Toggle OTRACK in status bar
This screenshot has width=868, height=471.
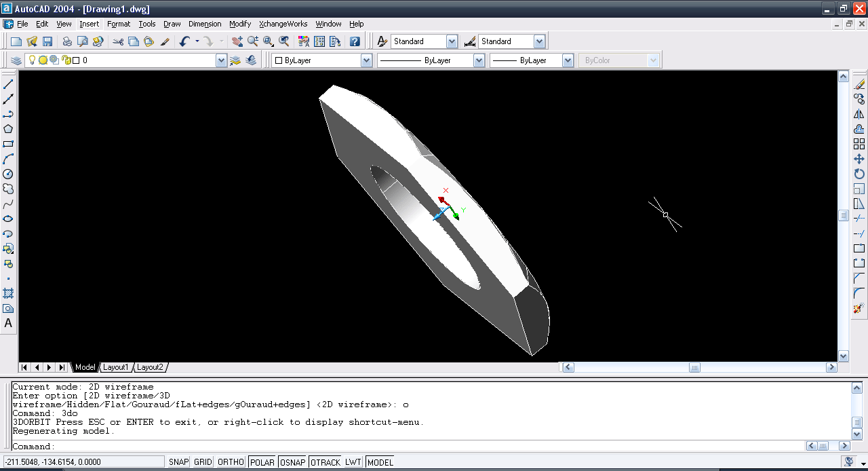click(325, 462)
